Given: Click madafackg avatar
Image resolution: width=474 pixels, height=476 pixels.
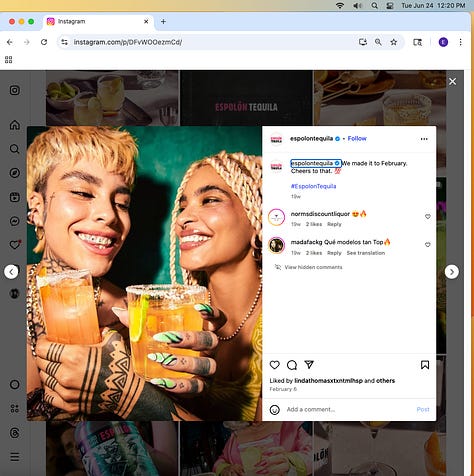Looking at the screenshot, I should coord(276,246).
